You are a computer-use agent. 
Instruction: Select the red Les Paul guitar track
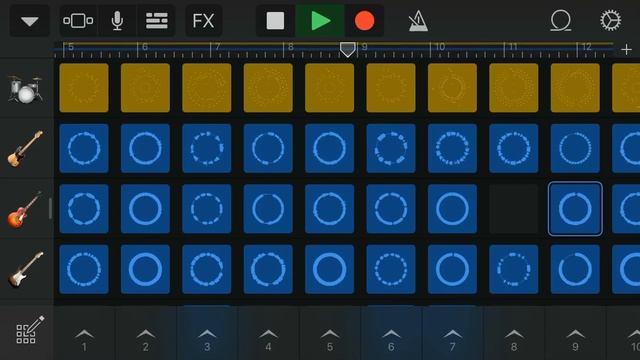[x=24, y=209]
